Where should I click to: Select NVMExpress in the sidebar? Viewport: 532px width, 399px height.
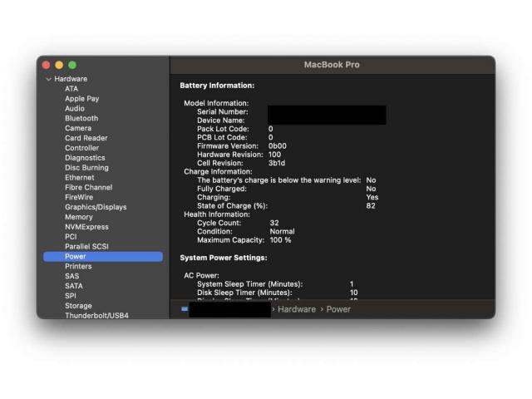(86, 227)
